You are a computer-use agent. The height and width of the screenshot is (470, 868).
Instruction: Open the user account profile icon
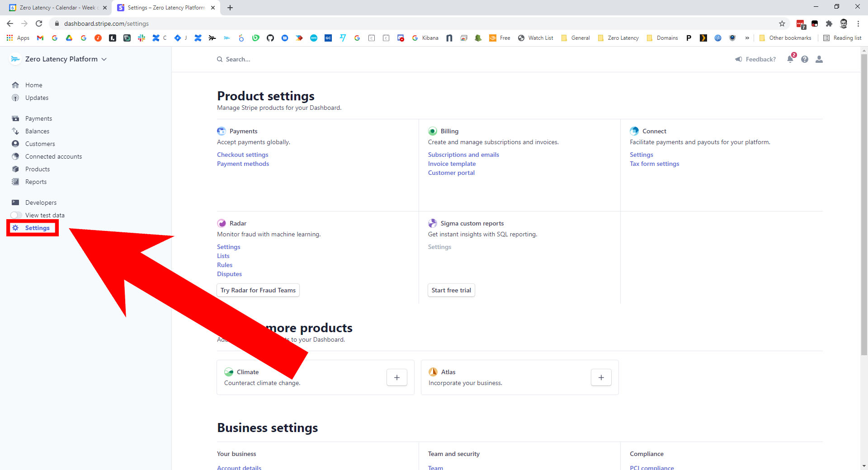(x=819, y=59)
